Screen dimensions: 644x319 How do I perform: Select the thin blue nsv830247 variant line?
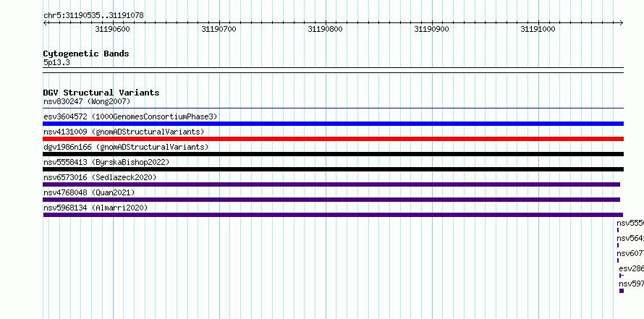coord(334,109)
